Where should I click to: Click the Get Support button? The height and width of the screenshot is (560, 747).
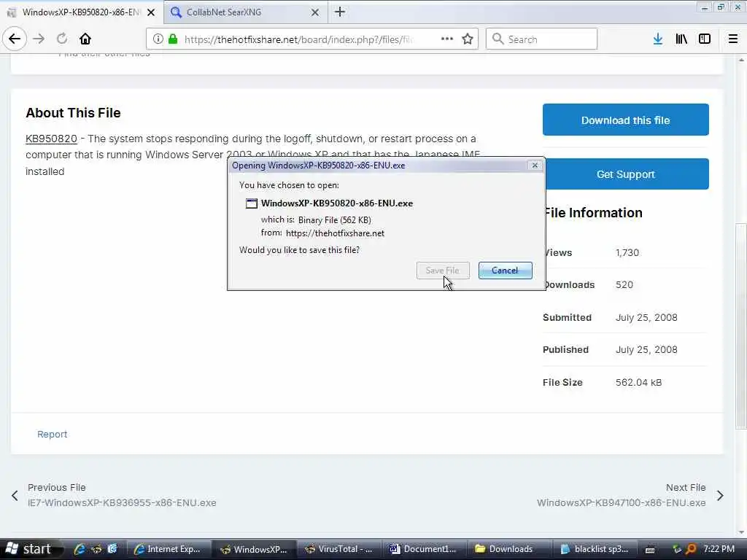[x=625, y=174]
